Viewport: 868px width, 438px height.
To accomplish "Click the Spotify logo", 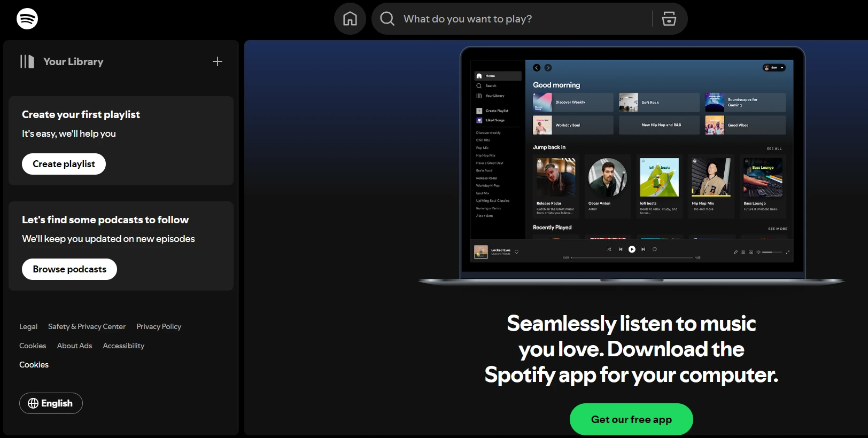I will point(27,19).
